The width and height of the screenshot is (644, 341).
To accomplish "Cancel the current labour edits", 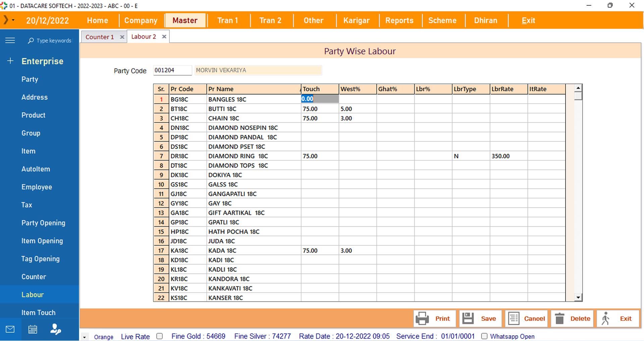I will [526, 319].
